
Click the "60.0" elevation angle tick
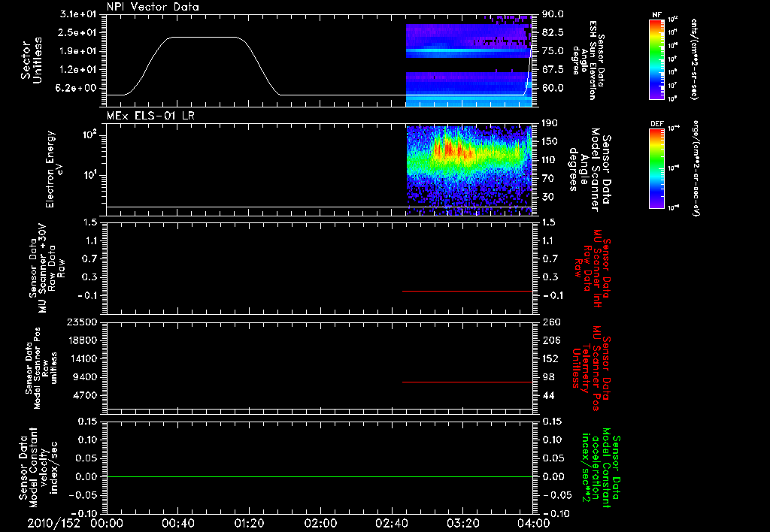553,89
